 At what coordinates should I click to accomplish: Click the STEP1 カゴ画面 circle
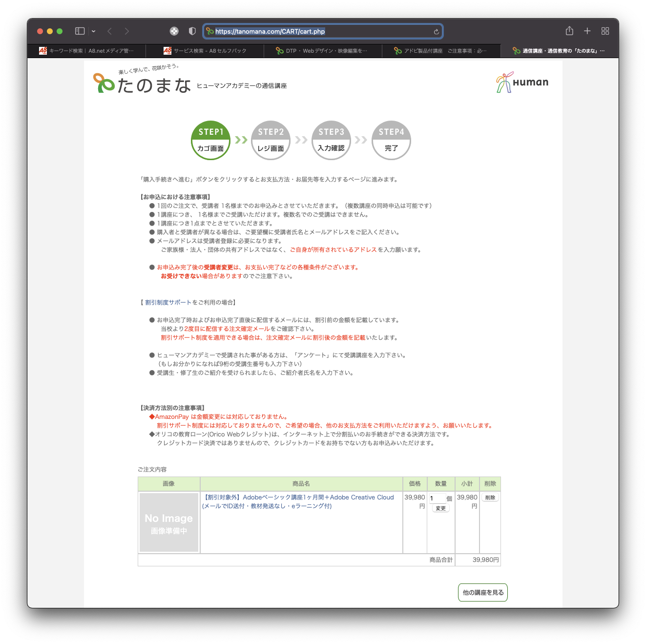click(210, 140)
